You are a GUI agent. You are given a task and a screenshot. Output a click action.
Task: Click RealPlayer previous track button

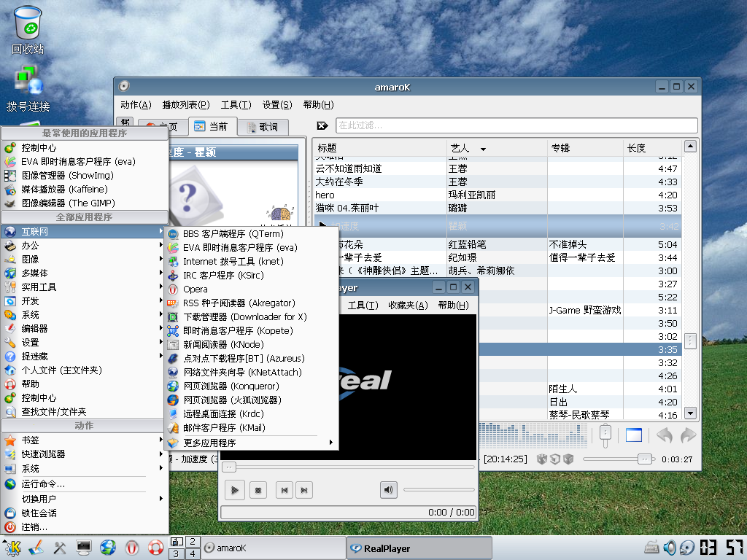[x=285, y=490]
